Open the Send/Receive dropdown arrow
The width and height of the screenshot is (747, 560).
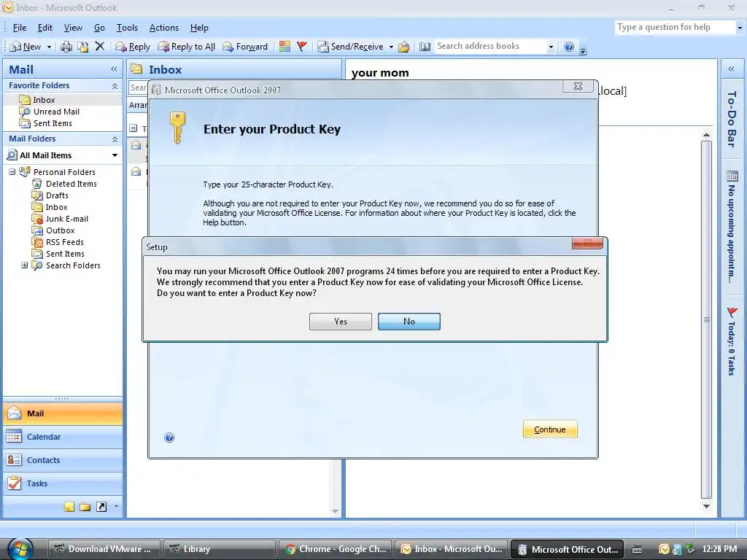click(391, 47)
